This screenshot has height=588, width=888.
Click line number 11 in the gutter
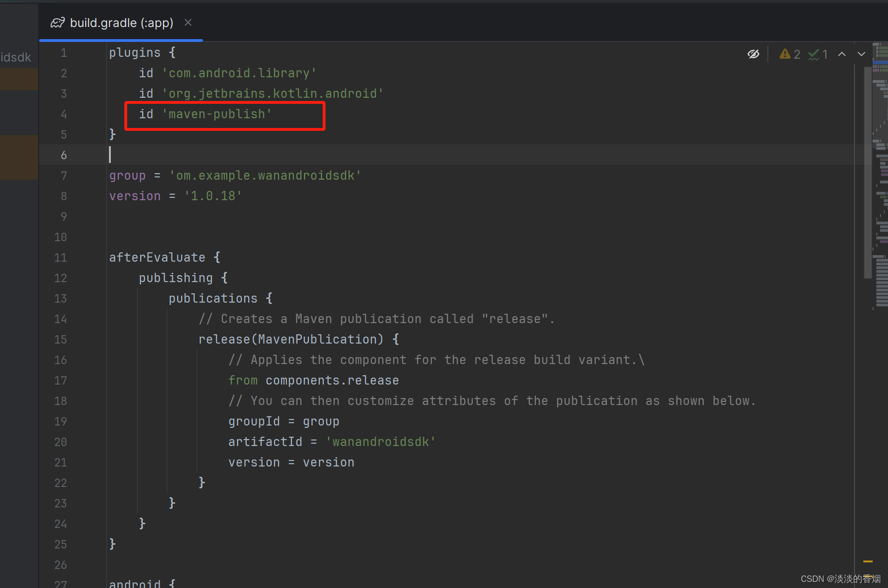coord(61,257)
